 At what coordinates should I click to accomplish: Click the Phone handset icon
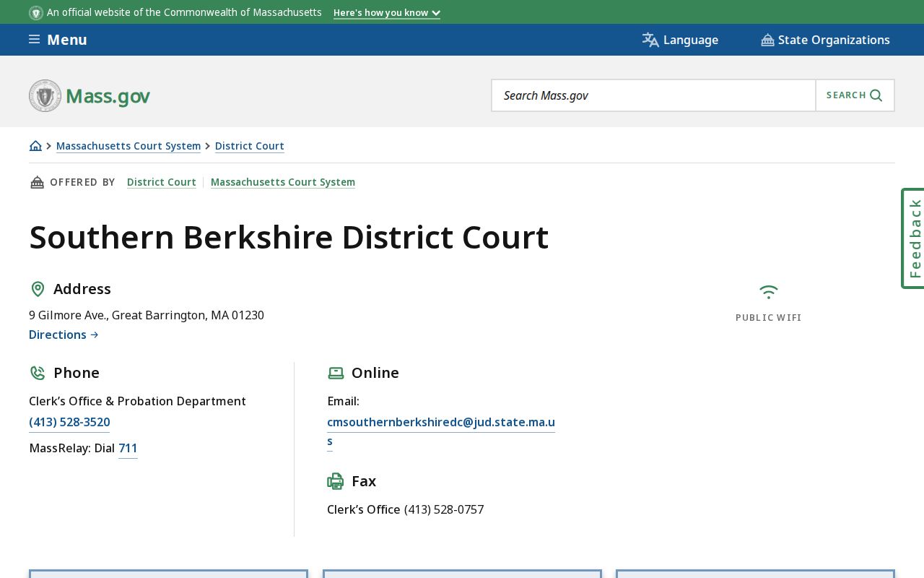pyautogui.click(x=38, y=373)
